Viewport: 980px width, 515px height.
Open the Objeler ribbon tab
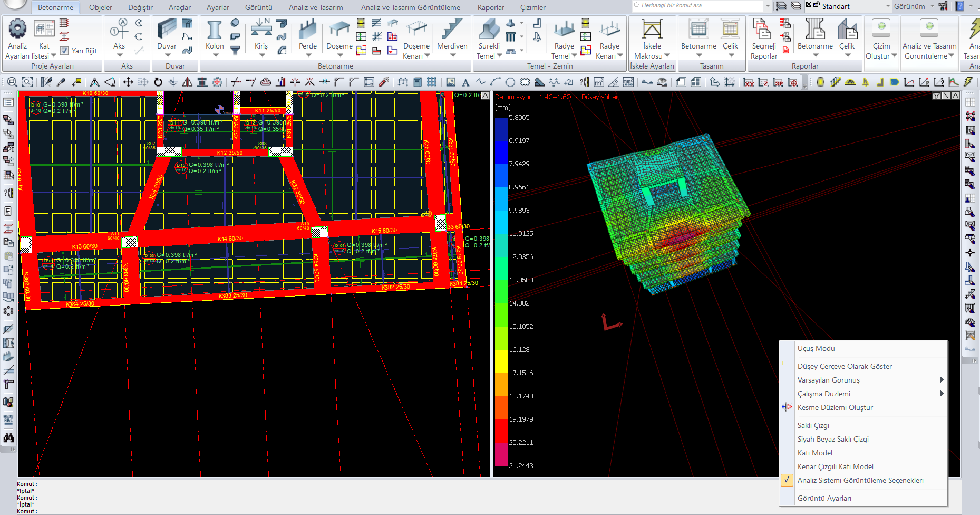tap(101, 7)
